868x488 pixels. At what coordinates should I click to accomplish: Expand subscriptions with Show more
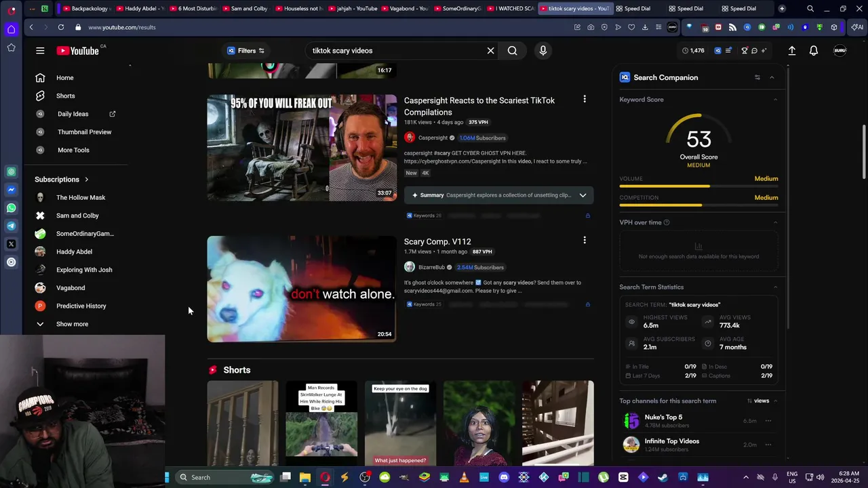pyautogui.click(x=72, y=324)
